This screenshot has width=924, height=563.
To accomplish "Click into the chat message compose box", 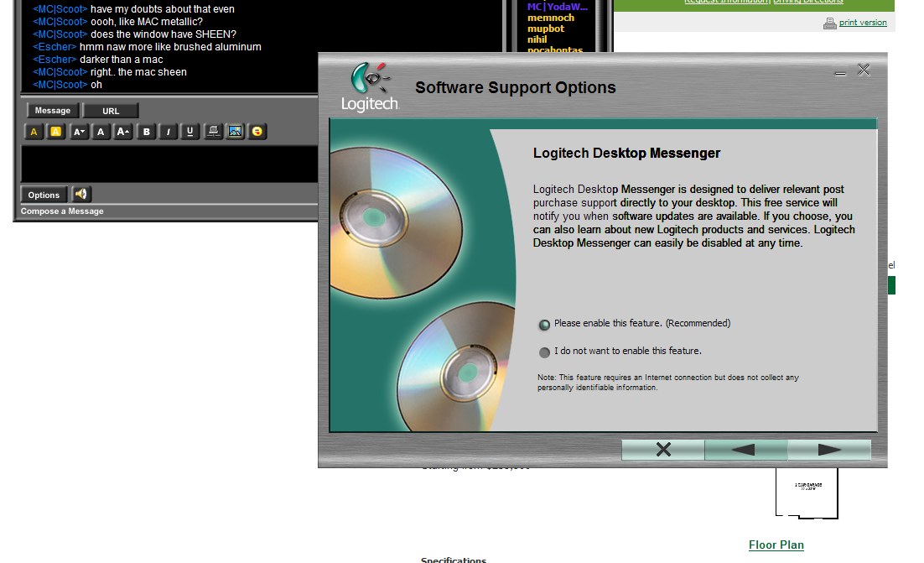I will 169,164.
